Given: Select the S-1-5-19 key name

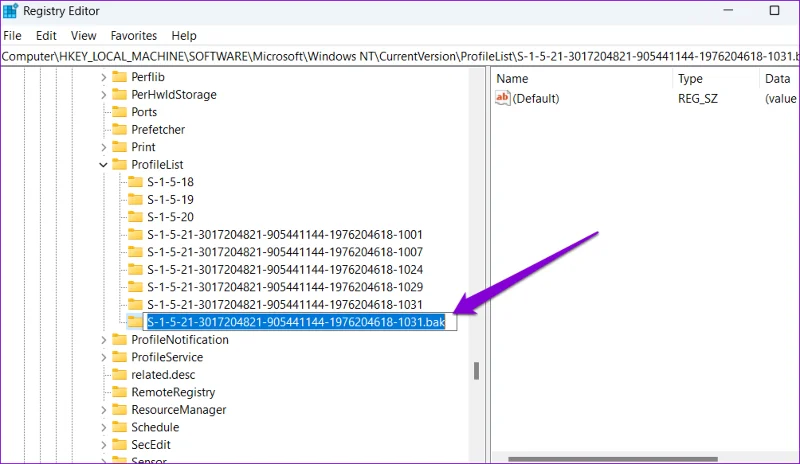Looking at the screenshot, I should [170, 200].
